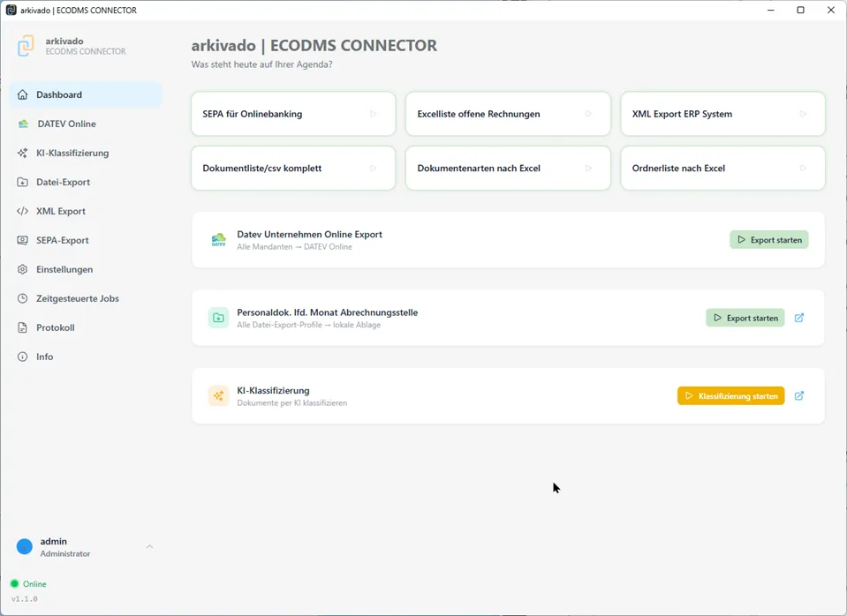Click the DATEV logo icon in export row
This screenshot has height=616, width=847.
tap(219, 240)
